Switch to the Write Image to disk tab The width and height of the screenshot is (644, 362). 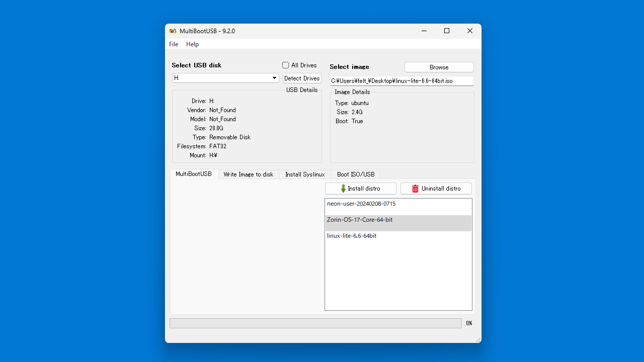click(249, 174)
